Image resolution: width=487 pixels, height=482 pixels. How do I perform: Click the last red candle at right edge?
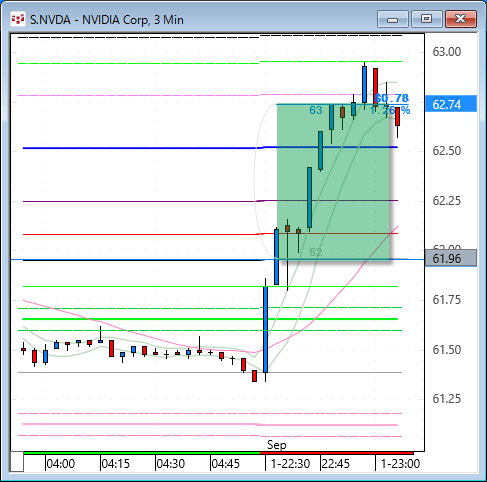[397, 117]
